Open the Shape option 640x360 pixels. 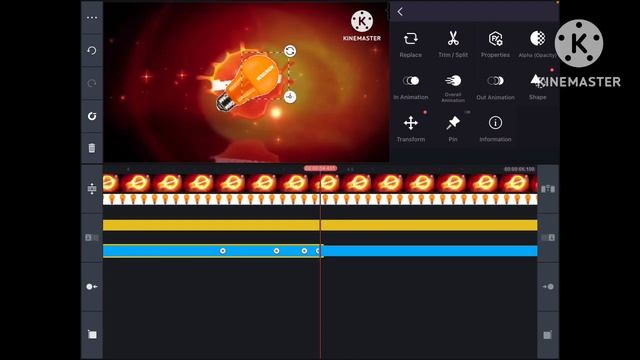[x=537, y=87]
